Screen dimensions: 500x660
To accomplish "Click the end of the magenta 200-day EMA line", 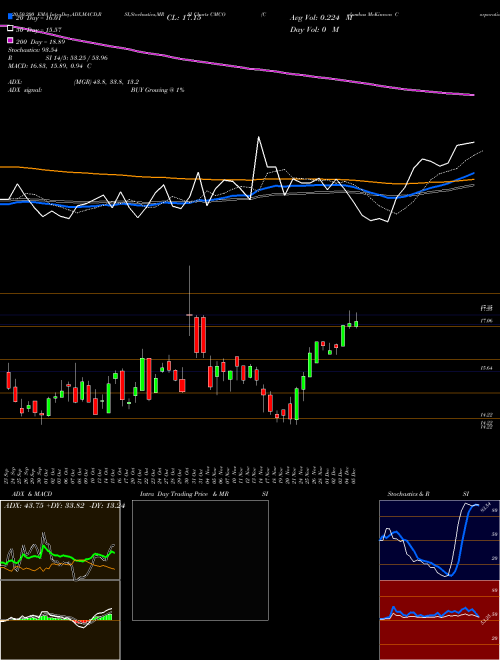I will point(473,95).
